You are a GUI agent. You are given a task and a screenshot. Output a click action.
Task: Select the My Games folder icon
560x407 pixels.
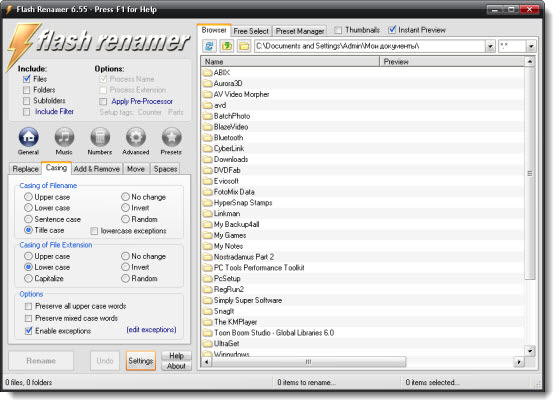point(208,235)
